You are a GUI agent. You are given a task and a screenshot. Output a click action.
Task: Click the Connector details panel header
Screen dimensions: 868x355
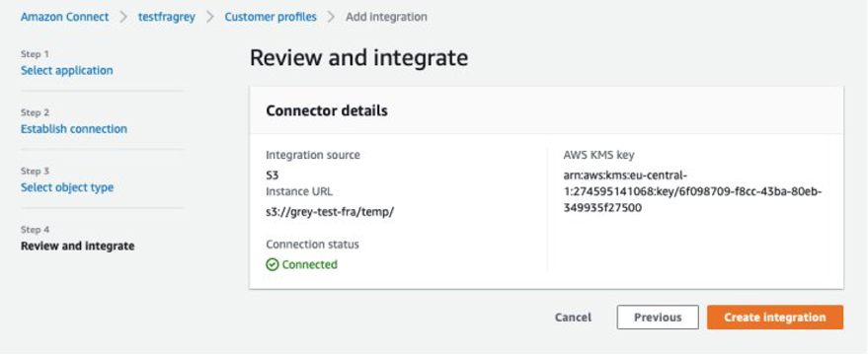[546, 110]
